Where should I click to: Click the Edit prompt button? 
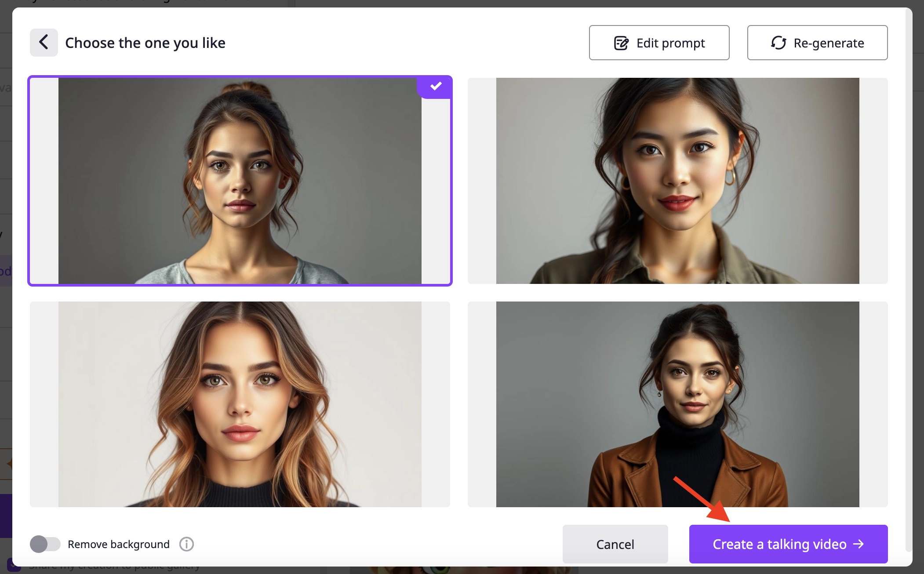(658, 43)
